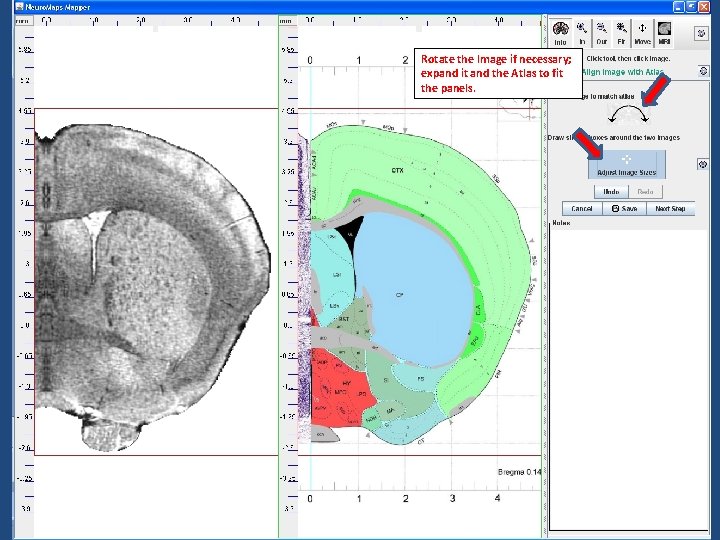Click the small icon button right of the toolbar
The width and height of the screenshot is (720, 540).
pos(701,34)
